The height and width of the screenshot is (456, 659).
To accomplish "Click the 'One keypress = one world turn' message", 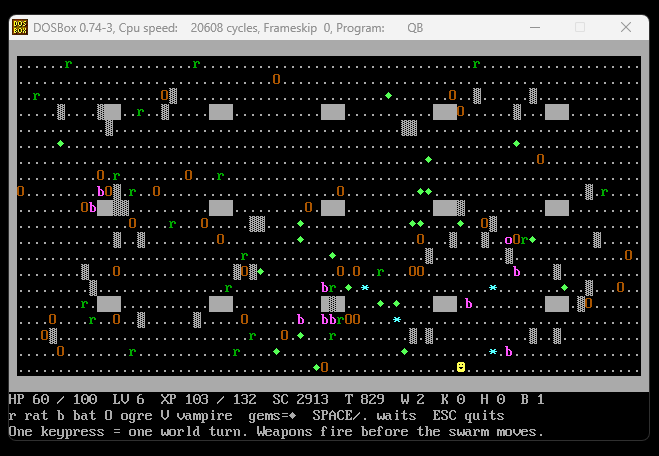I will (129, 432).
